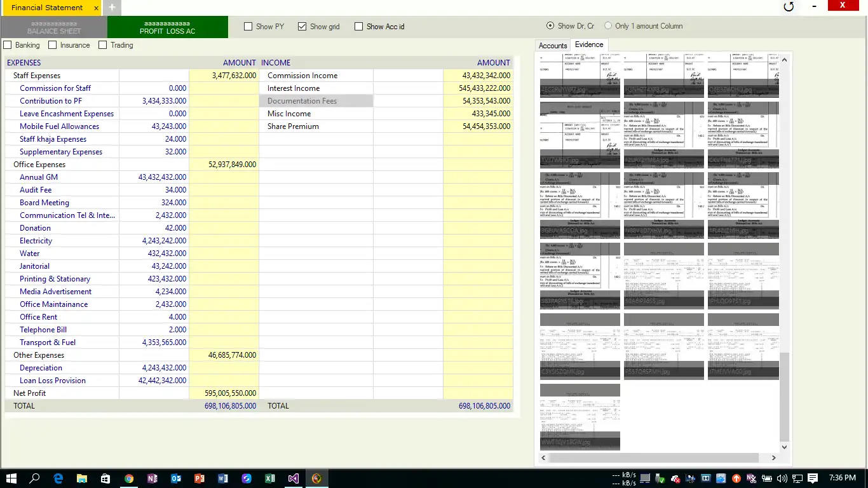The height and width of the screenshot is (488, 868).
Task: Open File Explorer from the taskbar
Action: point(82,478)
